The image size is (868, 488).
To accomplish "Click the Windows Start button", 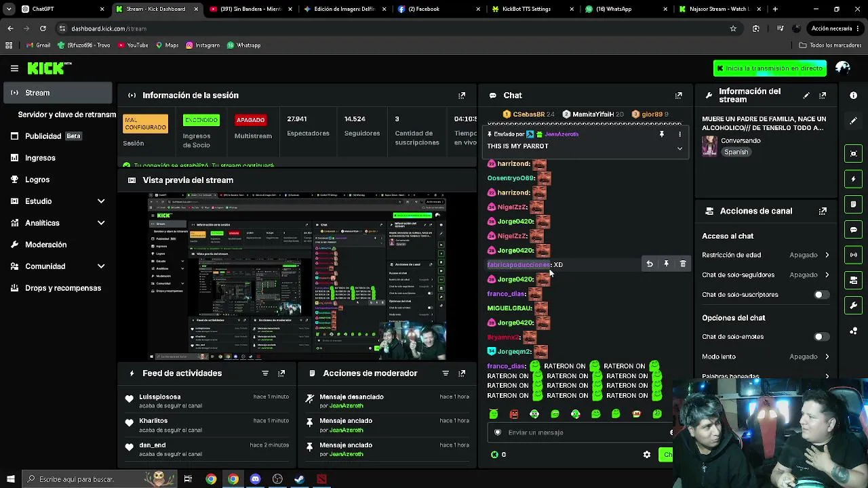I will (10, 479).
